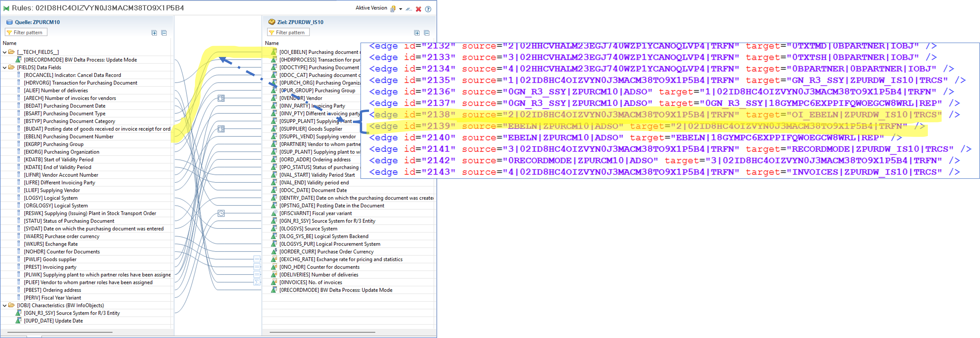Collapse all nodes in Quelle source panel
The height and width of the screenshot is (338, 980).
point(164,33)
